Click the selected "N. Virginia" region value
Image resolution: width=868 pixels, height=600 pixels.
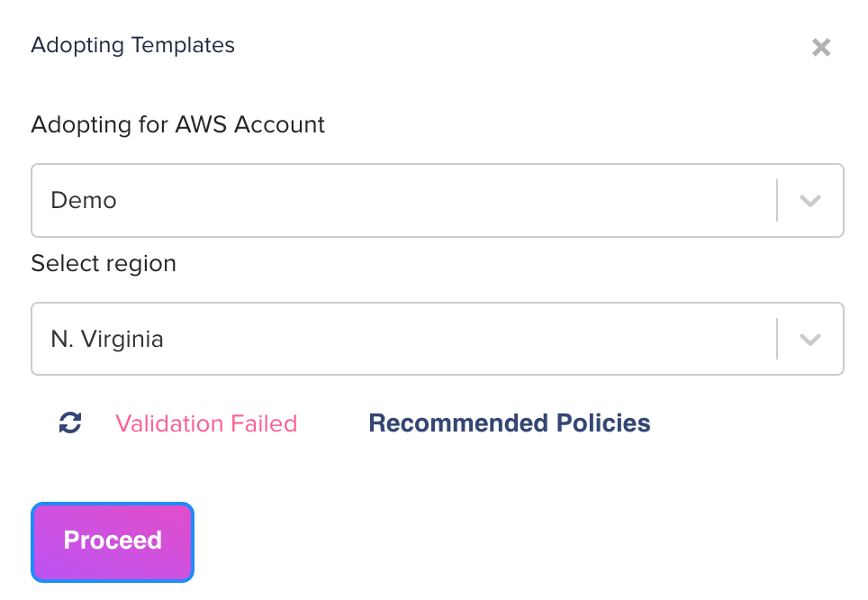[x=107, y=340]
